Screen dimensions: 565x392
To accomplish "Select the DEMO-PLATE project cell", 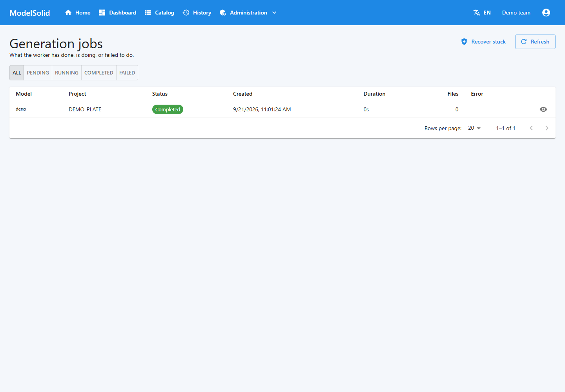I will (85, 109).
